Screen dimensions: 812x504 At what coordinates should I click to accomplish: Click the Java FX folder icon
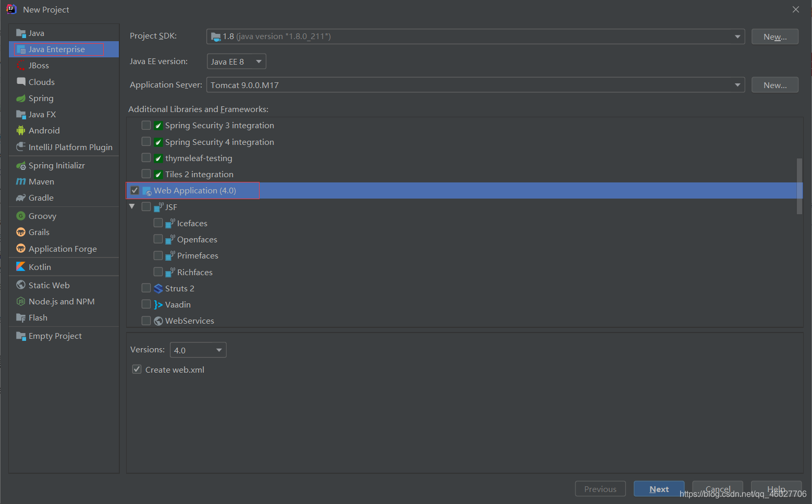pyautogui.click(x=21, y=114)
